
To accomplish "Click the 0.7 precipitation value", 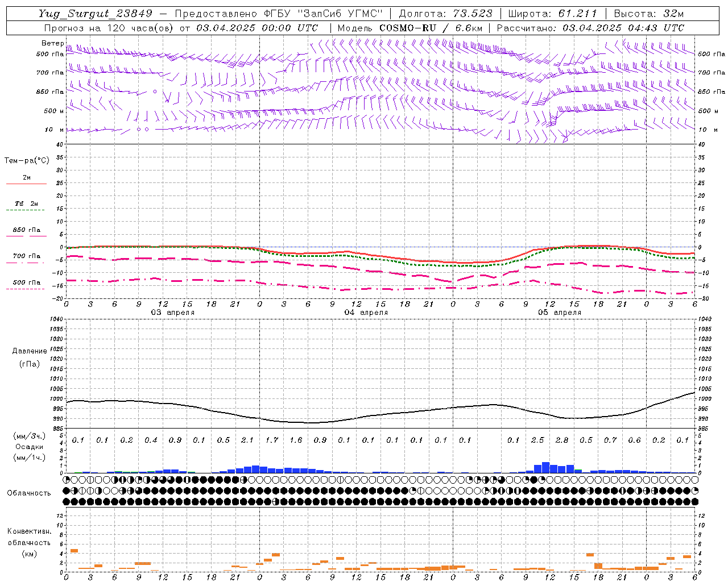I will click(x=610, y=440).
